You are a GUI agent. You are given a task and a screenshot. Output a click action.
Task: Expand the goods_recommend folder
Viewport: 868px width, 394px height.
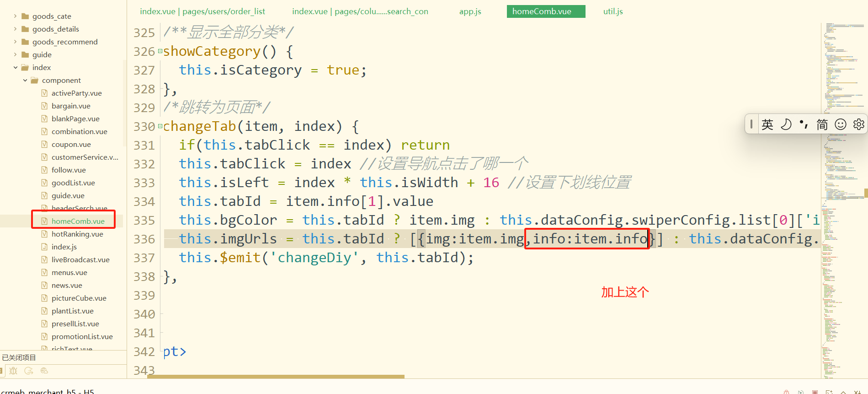(x=15, y=42)
